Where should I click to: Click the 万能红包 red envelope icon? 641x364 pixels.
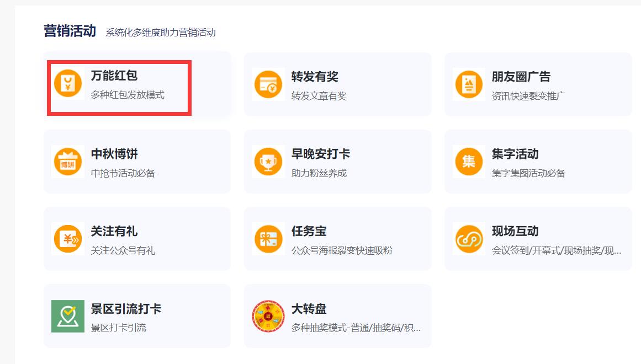68,83
